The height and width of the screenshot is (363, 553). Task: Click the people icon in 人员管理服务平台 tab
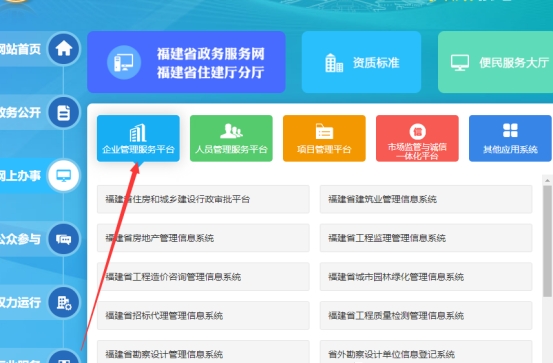231,131
